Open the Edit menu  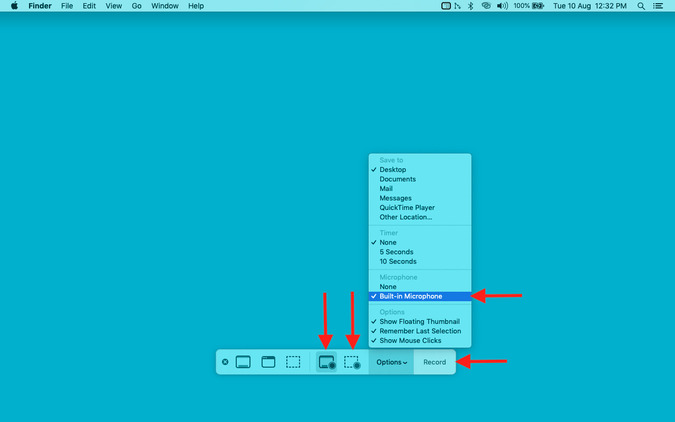89,6
